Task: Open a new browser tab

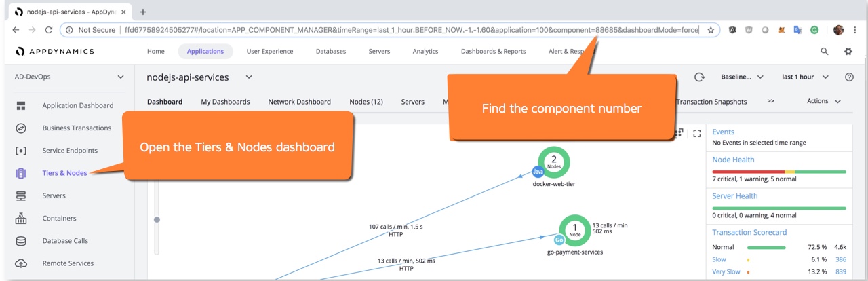Action: click(143, 12)
